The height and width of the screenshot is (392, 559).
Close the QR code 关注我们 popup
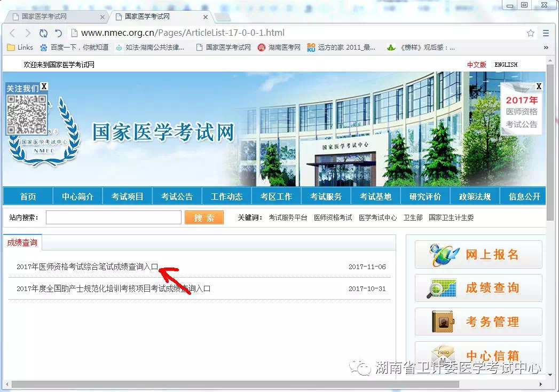pos(44,87)
